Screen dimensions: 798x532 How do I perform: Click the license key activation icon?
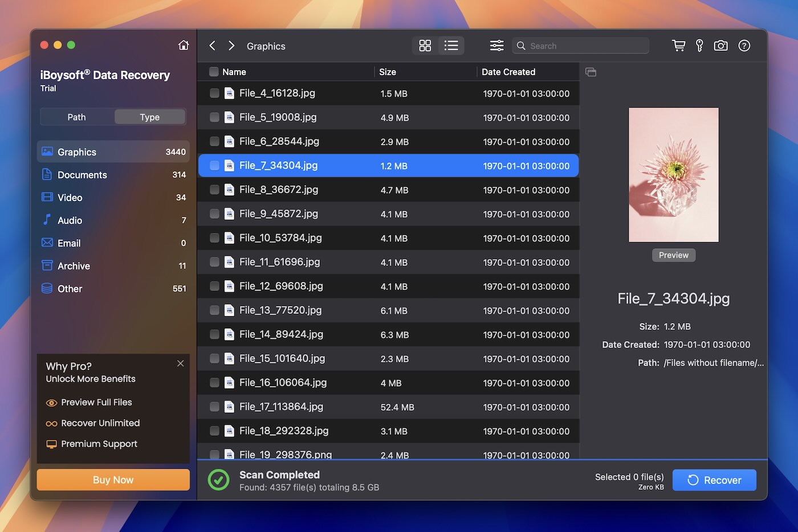pos(699,46)
